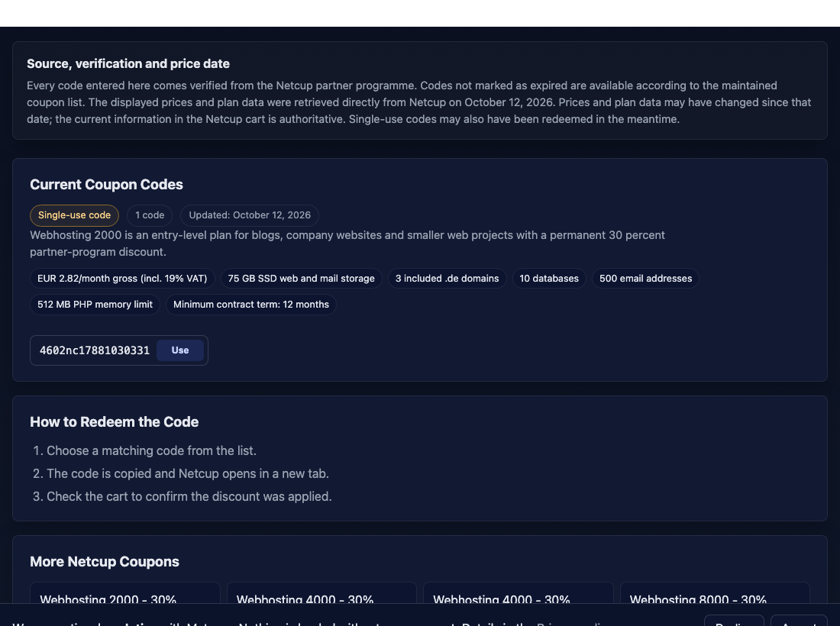840x626 pixels.
Task: Click the paragraph about Netcup partner programme verification
Action: 419,102
